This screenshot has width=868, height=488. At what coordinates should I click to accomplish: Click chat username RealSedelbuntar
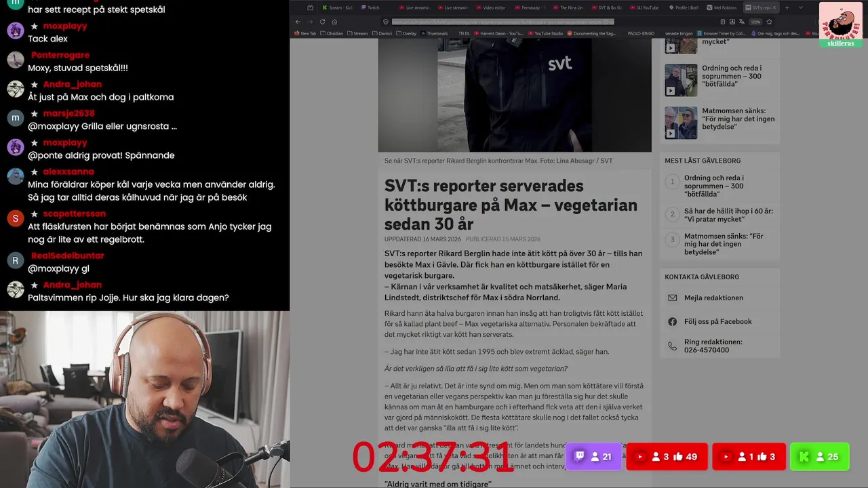68,256
